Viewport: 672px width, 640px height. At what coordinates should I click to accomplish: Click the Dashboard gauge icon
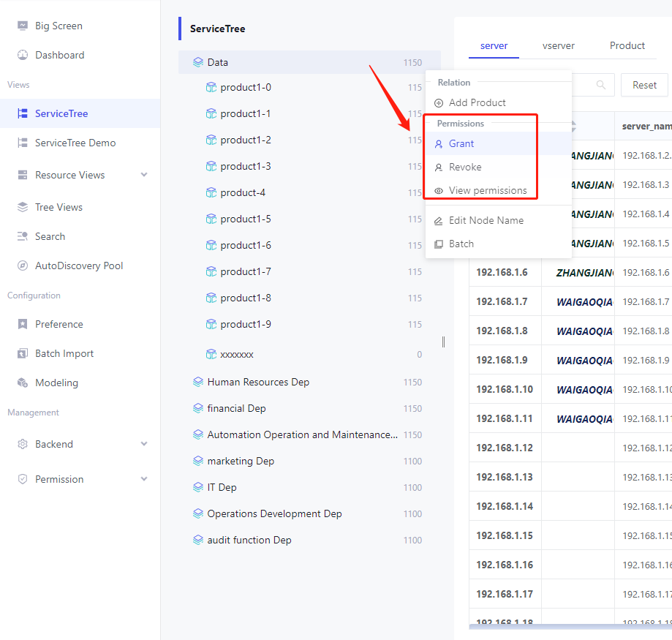(x=23, y=55)
